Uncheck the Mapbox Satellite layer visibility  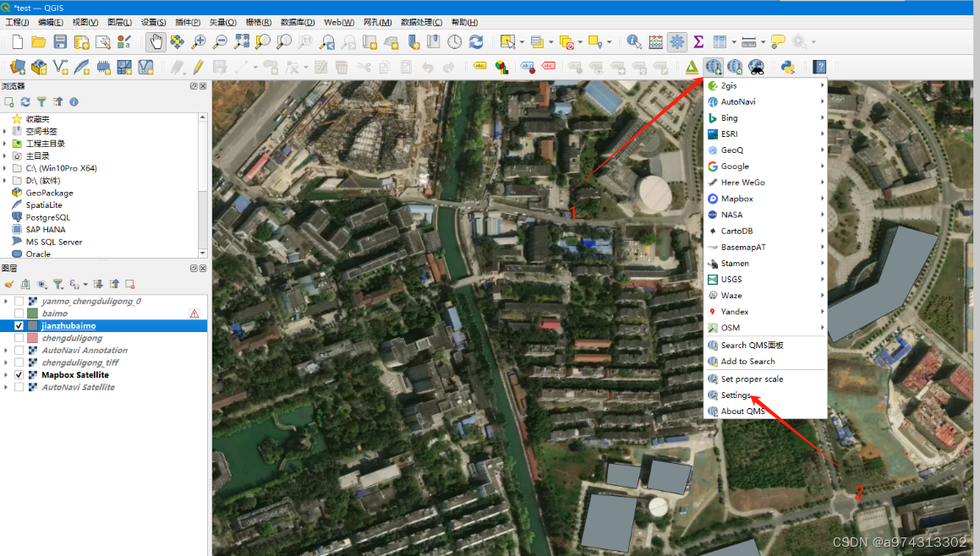[19, 374]
